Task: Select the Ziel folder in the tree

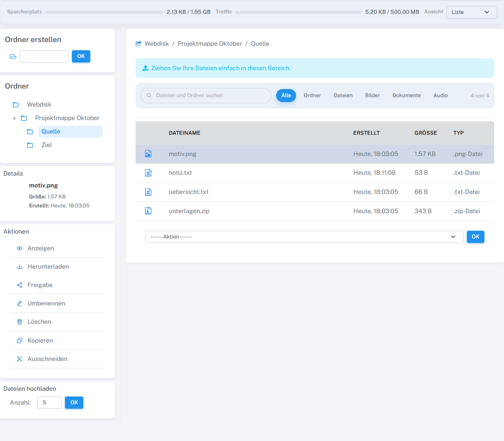Action: click(x=47, y=145)
